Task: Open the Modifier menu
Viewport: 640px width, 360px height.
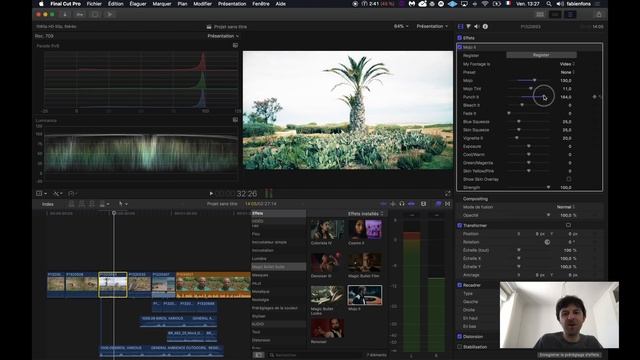Action: pyautogui.click(x=202, y=4)
